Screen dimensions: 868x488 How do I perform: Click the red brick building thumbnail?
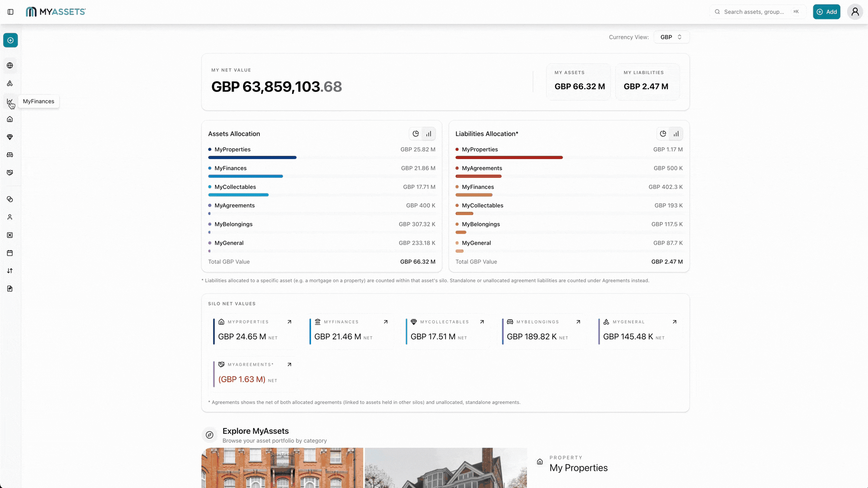pyautogui.click(x=282, y=468)
